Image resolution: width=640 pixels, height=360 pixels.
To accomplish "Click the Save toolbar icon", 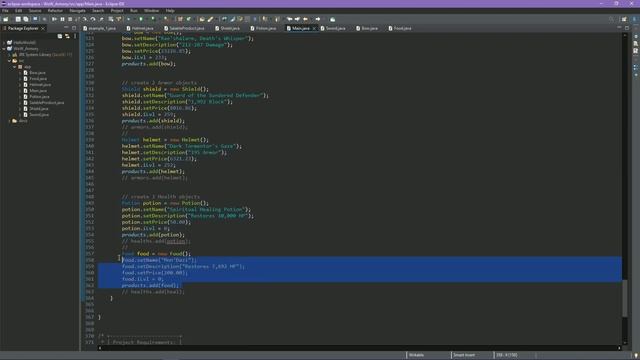I will (x=18, y=19).
